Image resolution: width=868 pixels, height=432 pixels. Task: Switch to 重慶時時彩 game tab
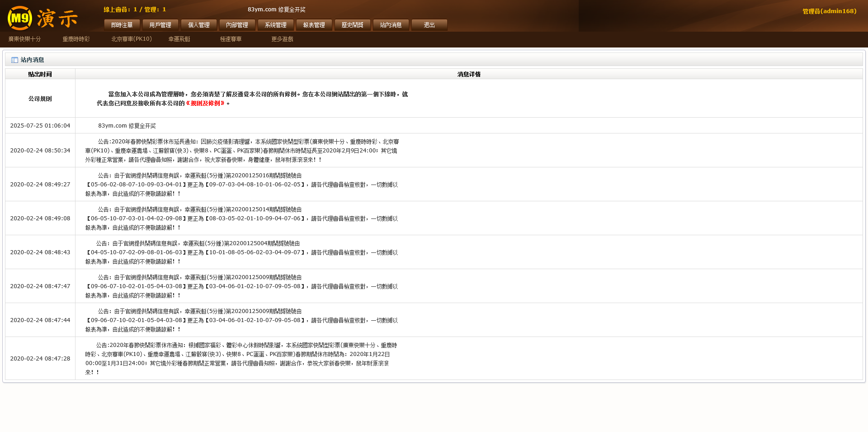76,39
